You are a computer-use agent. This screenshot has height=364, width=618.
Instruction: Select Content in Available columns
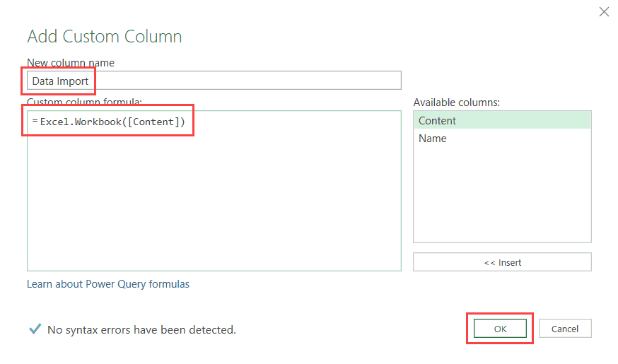[502, 120]
